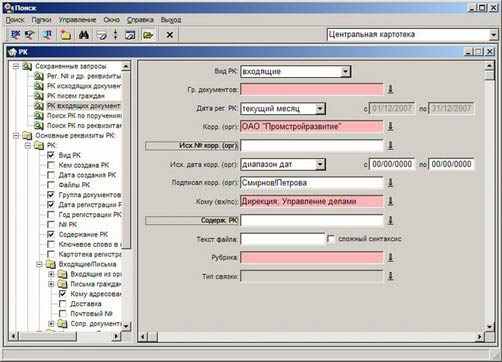Click the window layout toolbar icon
The height and width of the screenshot is (362, 502).
click(x=130, y=34)
